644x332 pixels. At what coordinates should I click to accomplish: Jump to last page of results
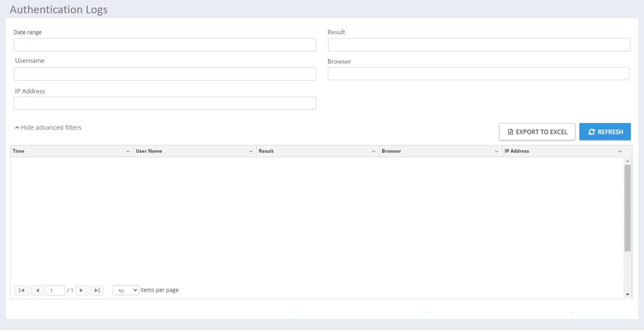(97, 291)
